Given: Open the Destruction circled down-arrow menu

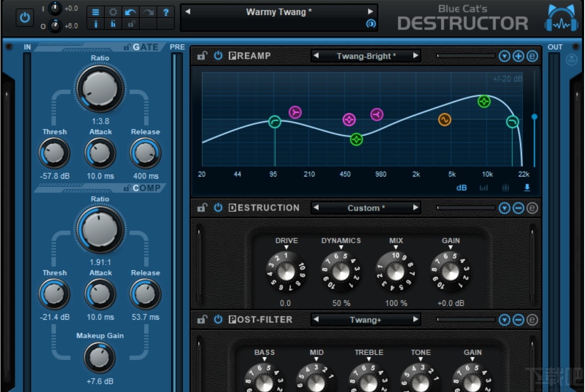Looking at the screenshot, I should coord(505,208).
